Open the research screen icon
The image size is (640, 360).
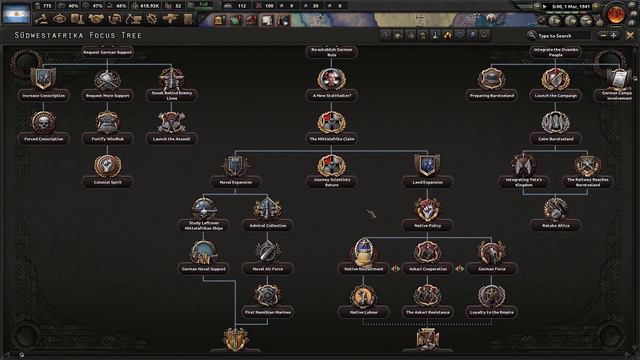pos(77,19)
